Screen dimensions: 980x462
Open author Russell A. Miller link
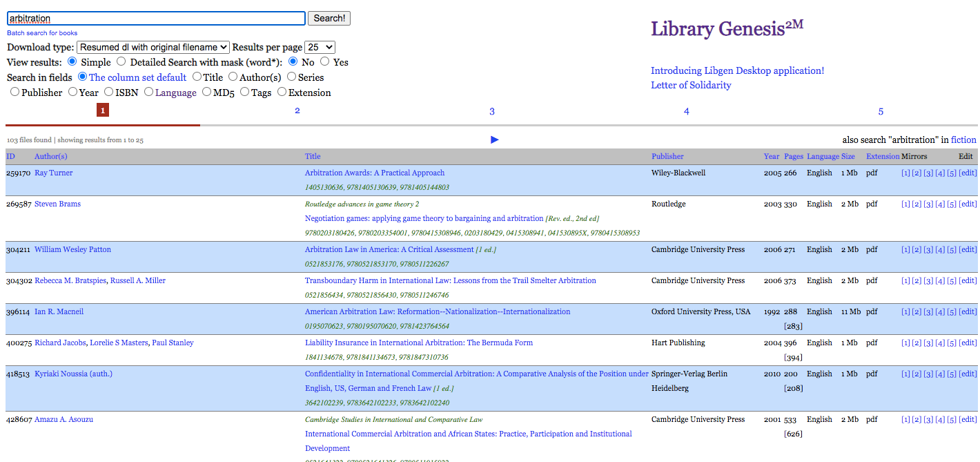tap(138, 280)
